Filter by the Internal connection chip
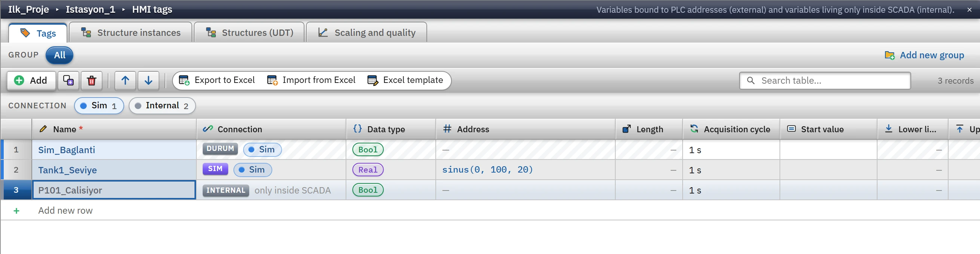Viewport: 980px width, 254px height. point(162,106)
